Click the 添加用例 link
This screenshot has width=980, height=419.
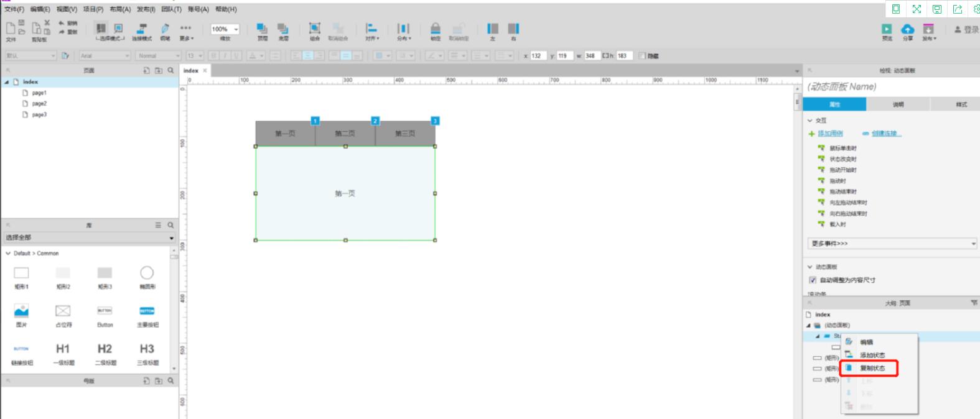coord(830,134)
